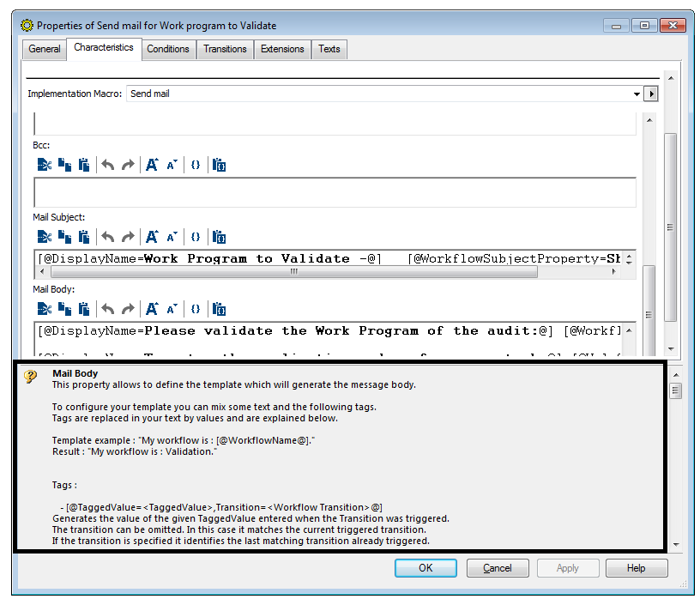Open the Transitions tab
The width and height of the screenshot is (700, 605).
click(225, 49)
